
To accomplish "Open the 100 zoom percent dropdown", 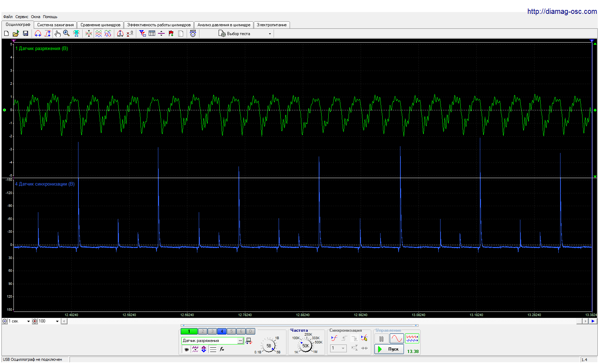I will coord(49,321).
